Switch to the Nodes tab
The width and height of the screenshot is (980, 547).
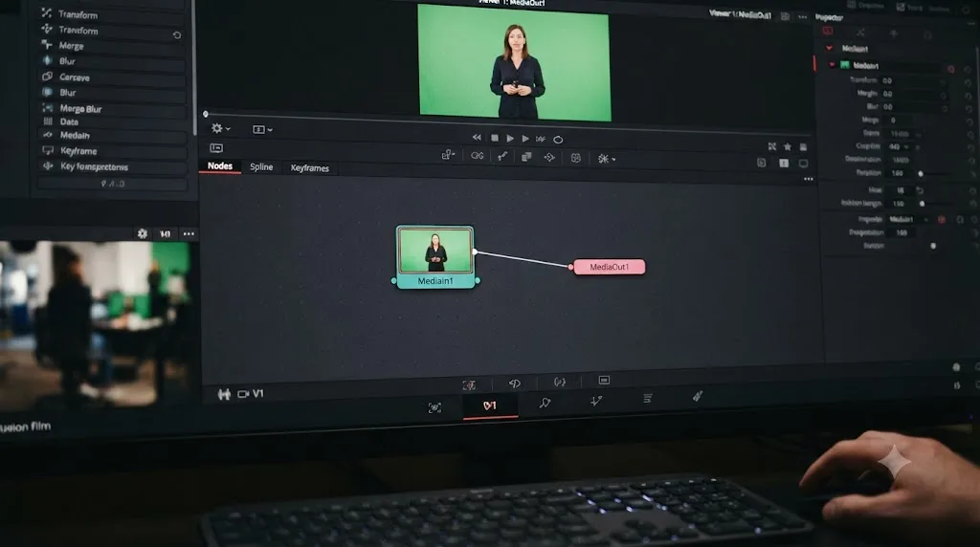click(219, 165)
